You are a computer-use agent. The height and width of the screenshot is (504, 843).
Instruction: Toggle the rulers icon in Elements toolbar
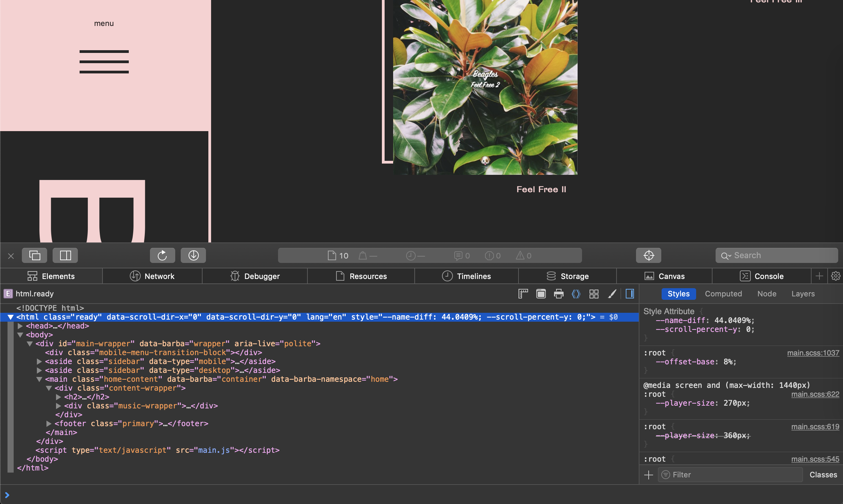point(523,294)
